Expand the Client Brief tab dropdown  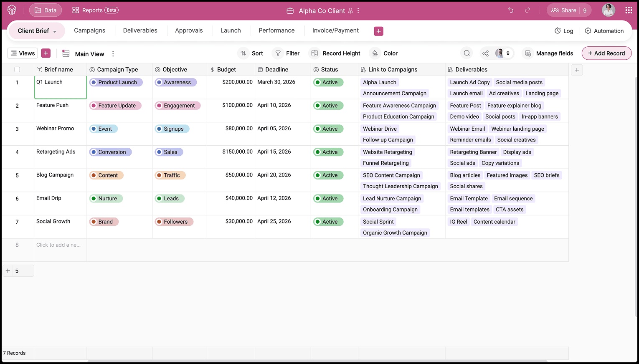point(55,32)
